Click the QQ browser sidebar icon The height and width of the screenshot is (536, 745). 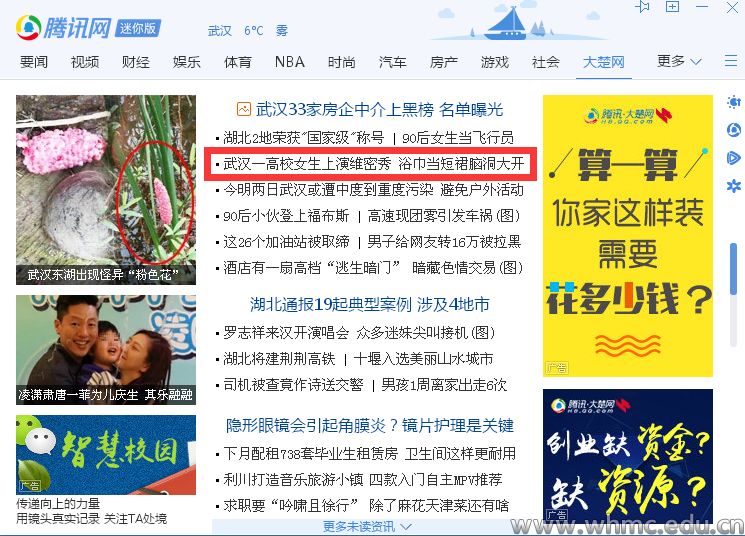click(734, 130)
